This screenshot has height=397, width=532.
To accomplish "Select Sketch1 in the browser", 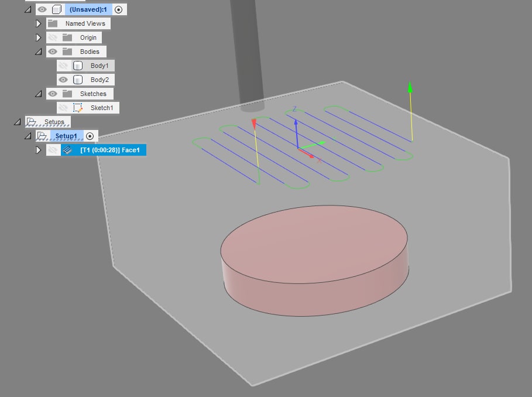I will point(102,108).
